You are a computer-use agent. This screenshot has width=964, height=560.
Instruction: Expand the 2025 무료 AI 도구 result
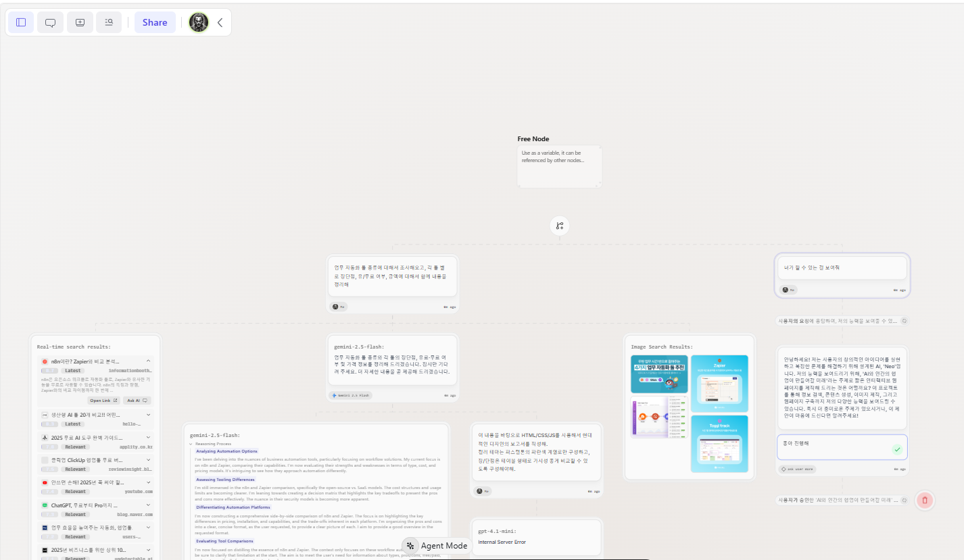(x=148, y=438)
